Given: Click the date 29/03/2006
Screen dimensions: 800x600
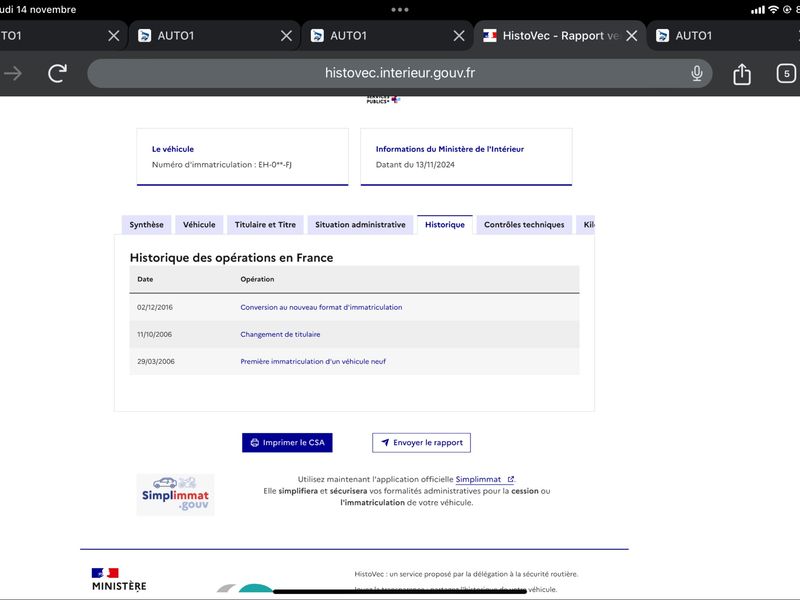Looking at the screenshot, I should point(156,361).
